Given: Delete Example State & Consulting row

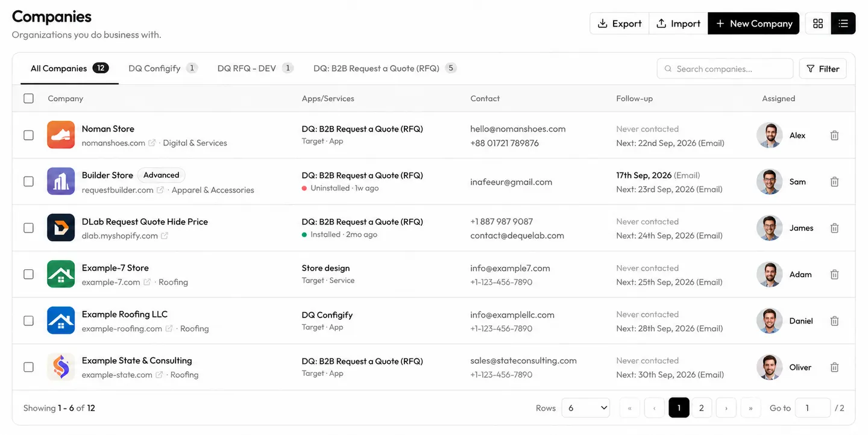Looking at the screenshot, I should coord(835,367).
